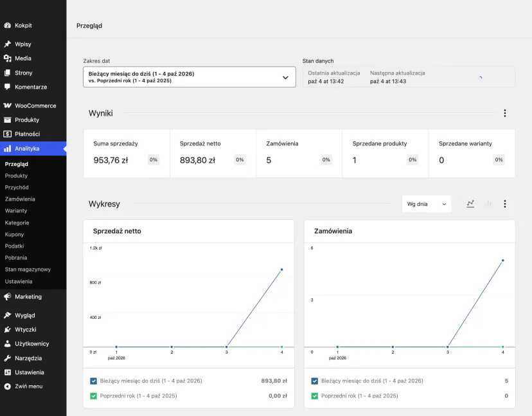The width and height of the screenshot is (532, 416).
Task: Click the Płatności dollar icon
Action: click(8, 134)
